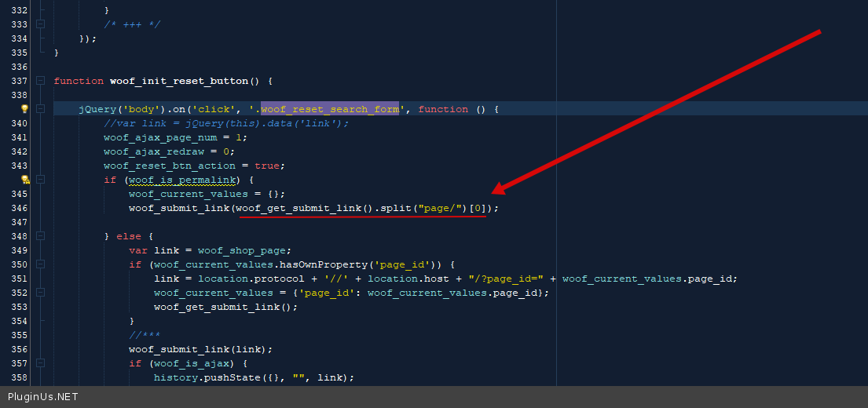Click the lightbulb hint icon beside the jQuery body line
The image size is (868, 408).
(24, 109)
